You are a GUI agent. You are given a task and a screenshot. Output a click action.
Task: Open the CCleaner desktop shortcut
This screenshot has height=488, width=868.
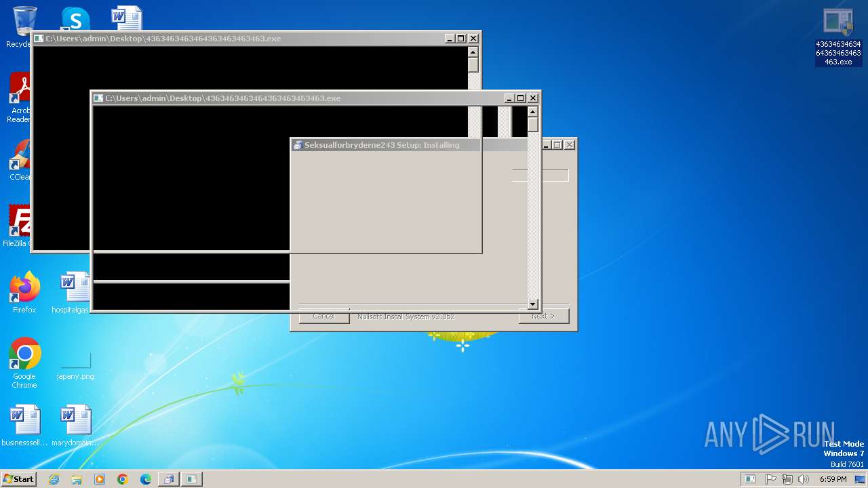21,160
